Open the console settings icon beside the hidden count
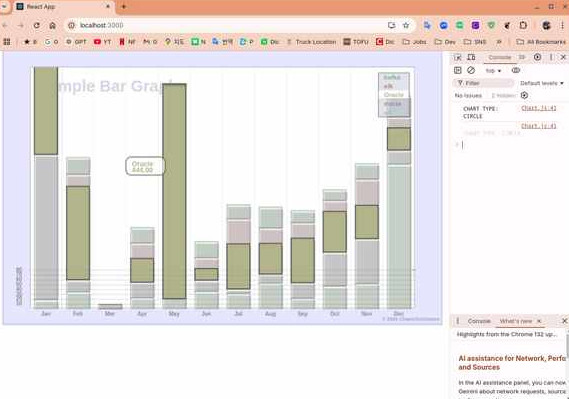This screenshot has height=399, width=569. coord(524,95)
